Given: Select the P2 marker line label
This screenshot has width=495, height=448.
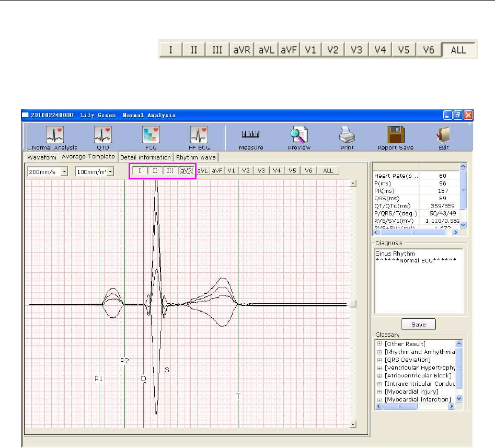Looking at the screenshot, I should click(124, 361).
